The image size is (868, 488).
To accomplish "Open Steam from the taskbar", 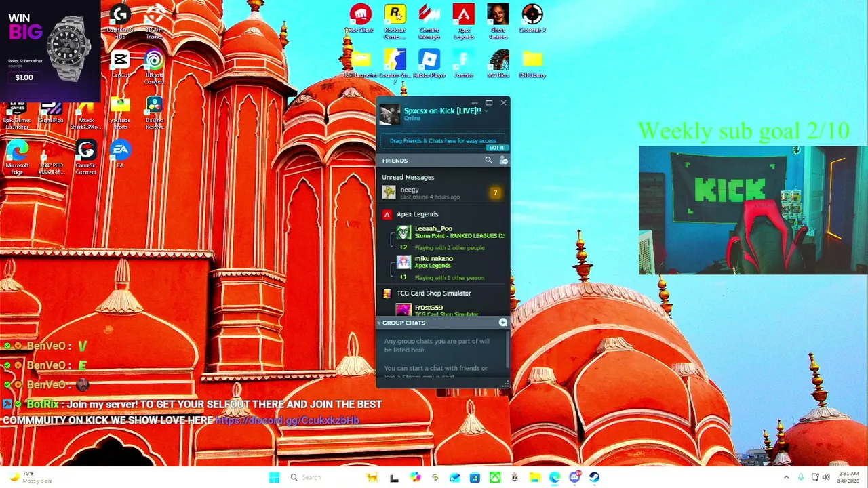I will pos(595,477).
